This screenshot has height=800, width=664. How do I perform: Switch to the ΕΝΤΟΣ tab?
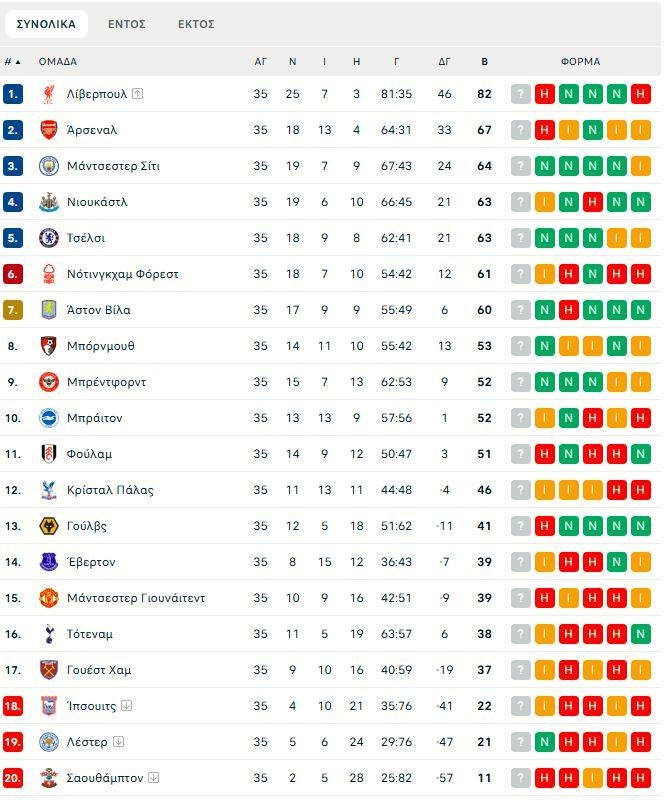(127, 24)
